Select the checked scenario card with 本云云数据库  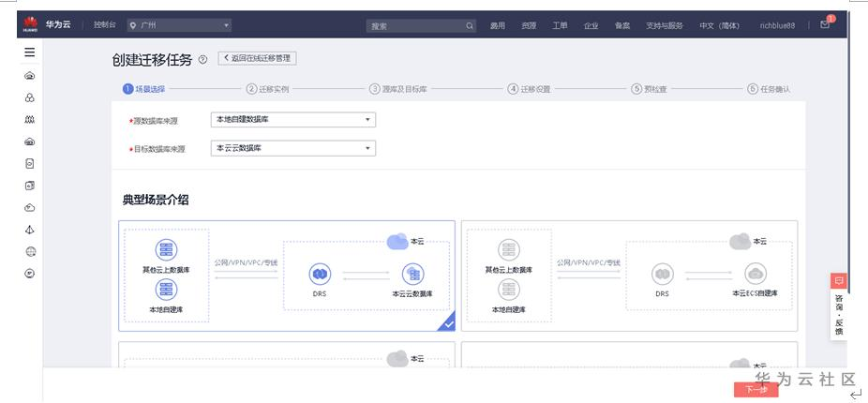(x=287, y=276)
